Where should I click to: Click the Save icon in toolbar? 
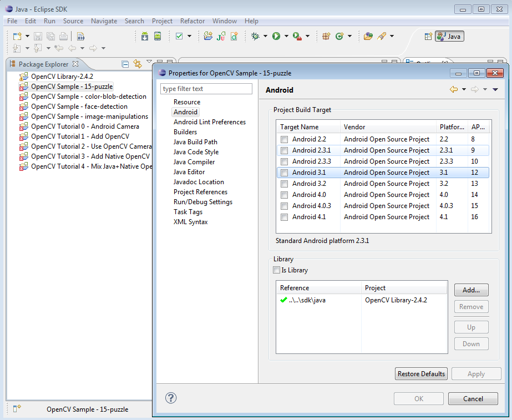pyautogui.click(x=38, y=36)
